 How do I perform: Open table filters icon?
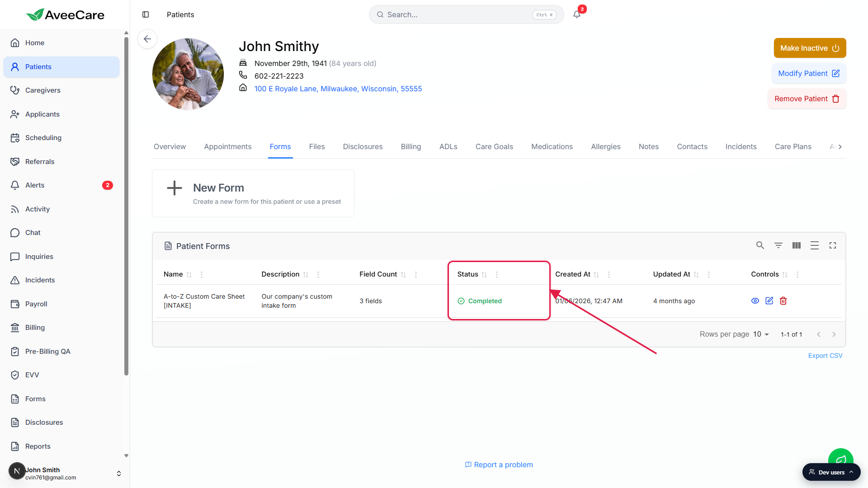pos(778,245)
